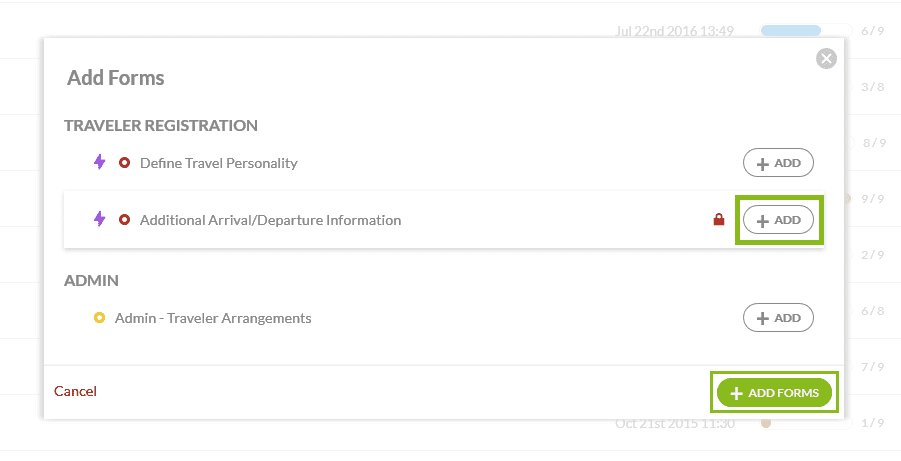
Task: Select the Define Travel Personality form name
Action: point(219,163)
